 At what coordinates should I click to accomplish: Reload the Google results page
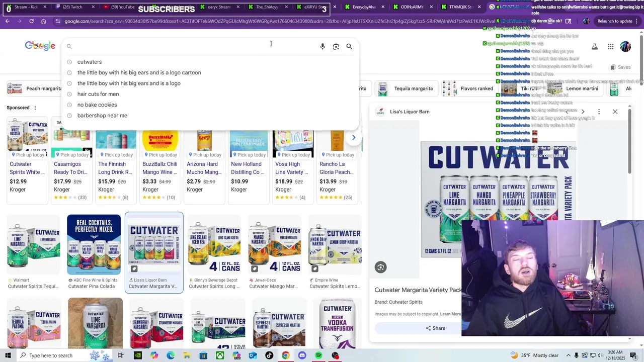31,21
